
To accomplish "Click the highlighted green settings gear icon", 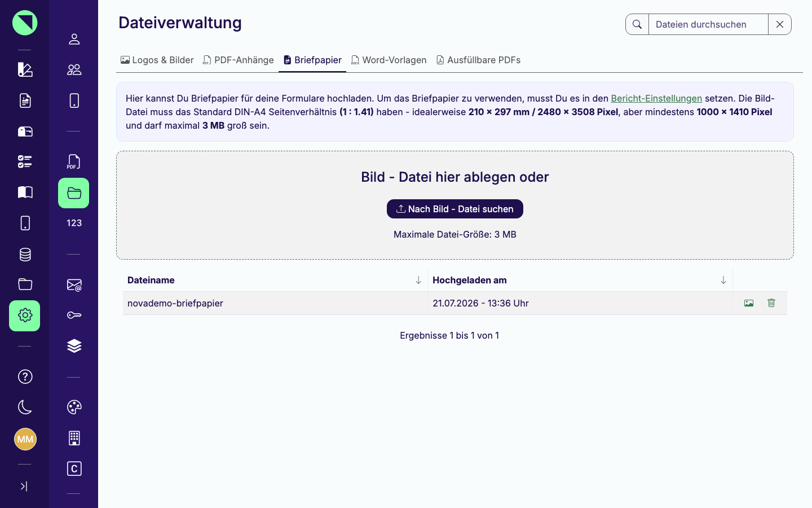I will point(25,316).
